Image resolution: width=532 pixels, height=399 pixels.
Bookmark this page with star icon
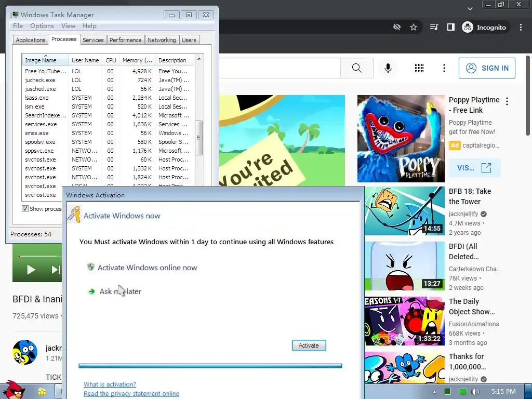[x=413, y=27]
